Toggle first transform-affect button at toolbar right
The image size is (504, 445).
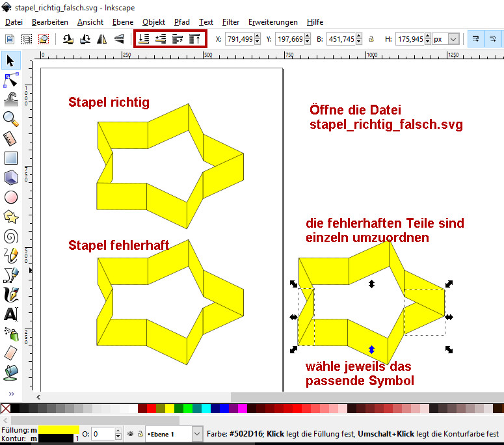[x=476, y=39]
